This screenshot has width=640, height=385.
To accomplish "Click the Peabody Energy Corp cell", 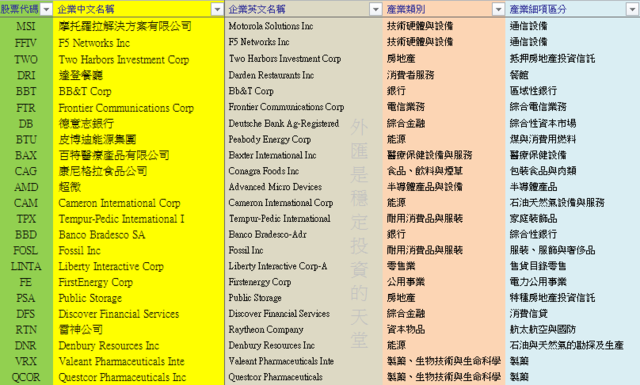I will (304, 140).
